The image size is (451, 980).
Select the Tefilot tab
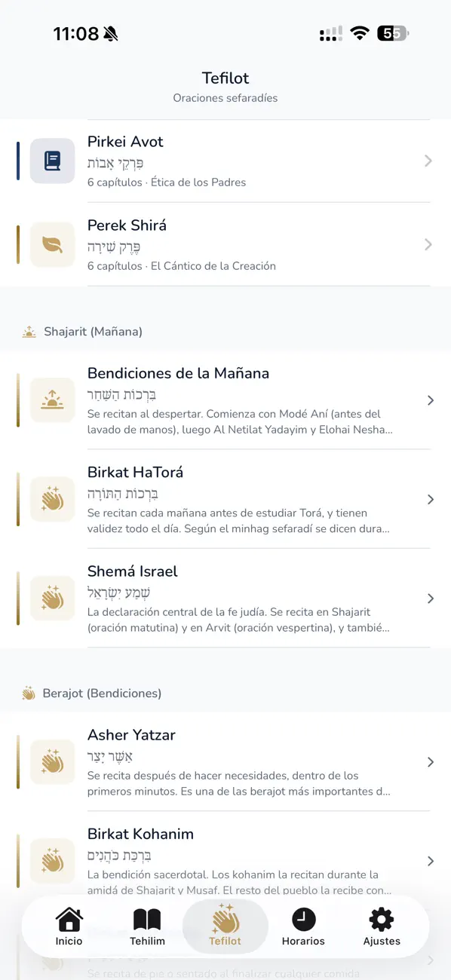[225, 926]
